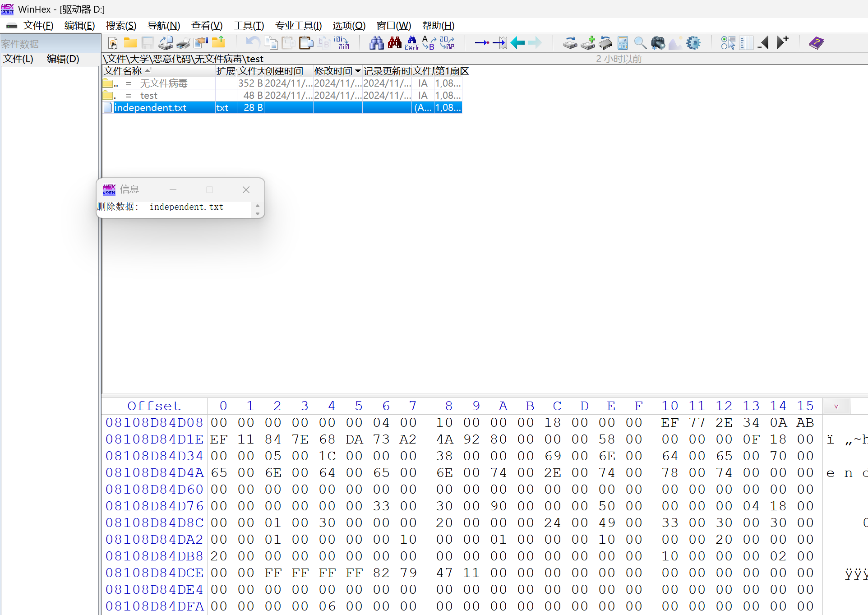Click the magnifying glass Analyze icon

coord(640,43)
